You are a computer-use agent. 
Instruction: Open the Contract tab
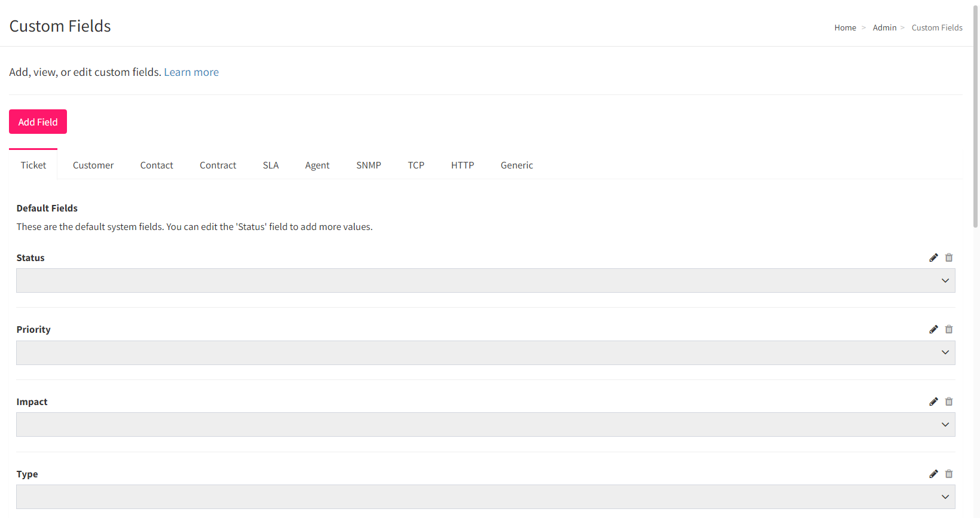tap(218, 165)
